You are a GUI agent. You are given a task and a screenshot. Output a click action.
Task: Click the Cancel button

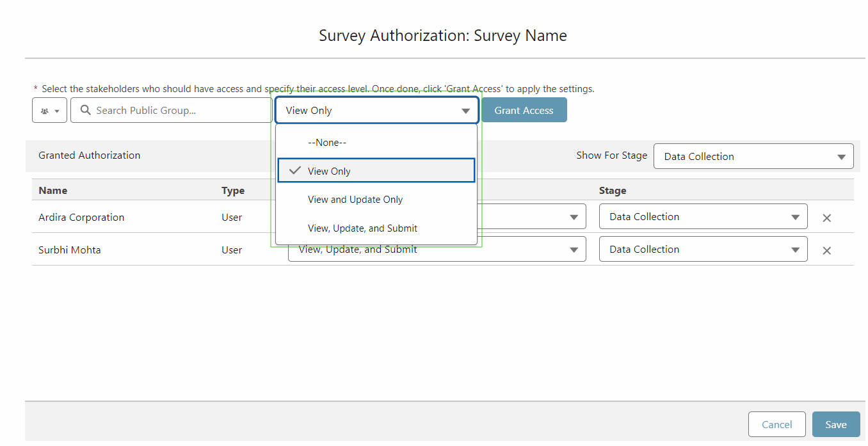coord(776,424)
